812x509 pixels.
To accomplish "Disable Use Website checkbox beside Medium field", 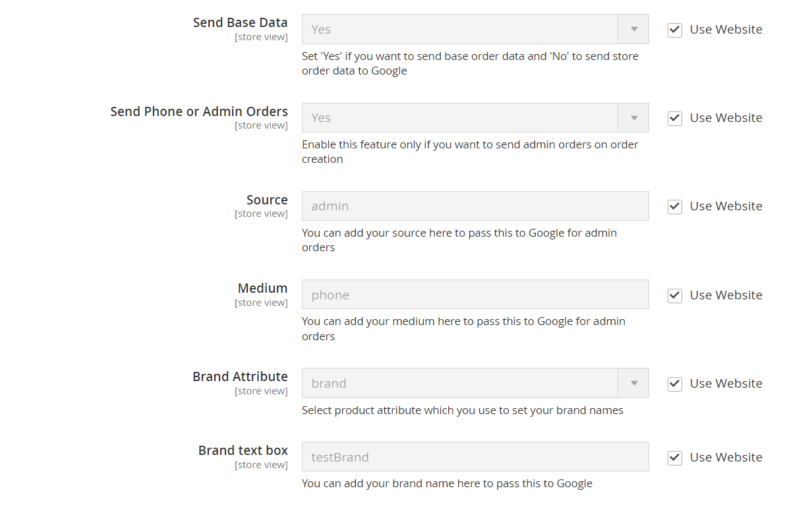I will coord(674,295).
